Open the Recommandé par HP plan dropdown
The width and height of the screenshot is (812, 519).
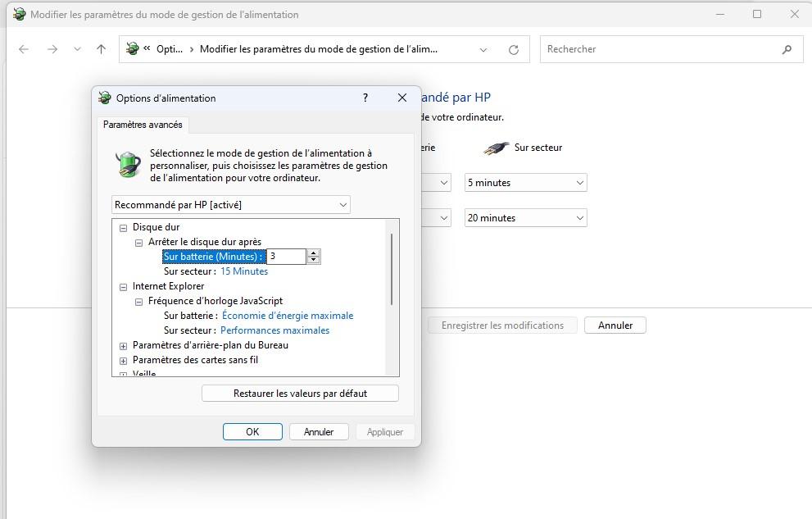coord(230,204)
